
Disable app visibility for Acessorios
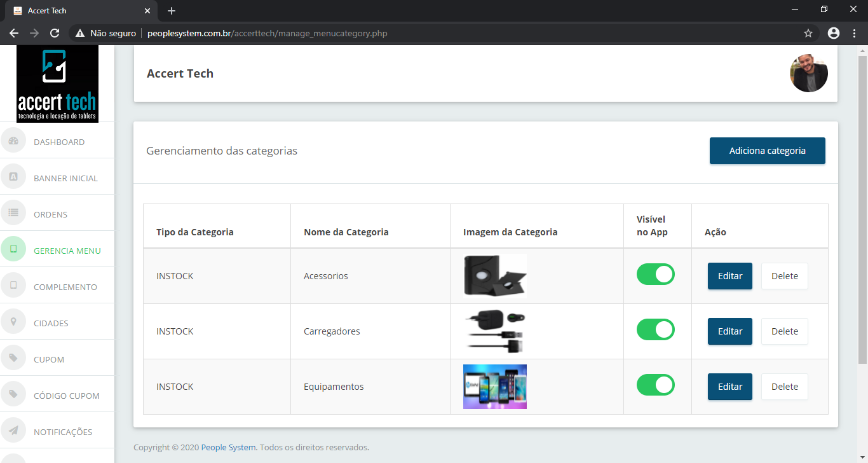coord(655,275)
